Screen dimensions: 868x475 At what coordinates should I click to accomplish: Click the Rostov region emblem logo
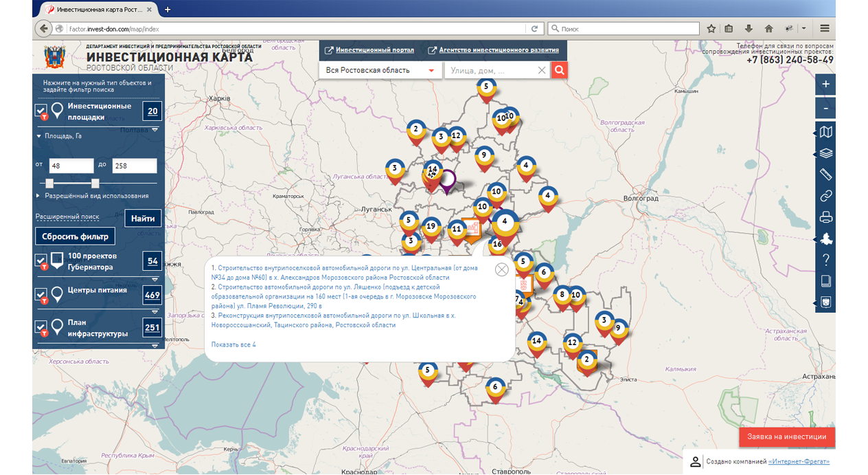(x=54, y=57)
